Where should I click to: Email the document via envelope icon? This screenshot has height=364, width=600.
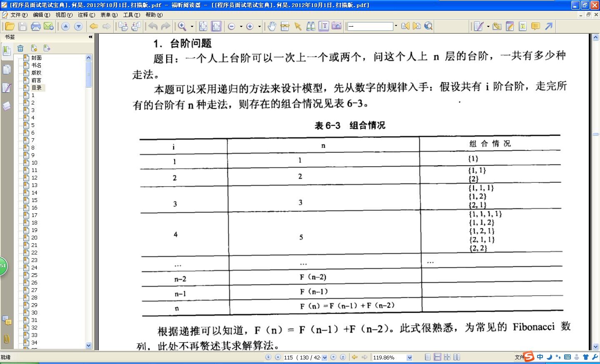[49, 26]
